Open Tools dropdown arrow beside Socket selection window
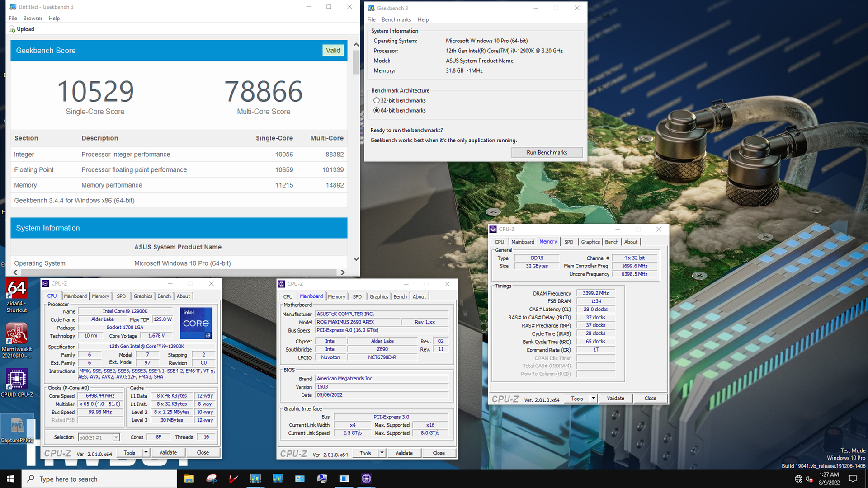Image resolution: width=868 pixels, height=488 pixels. (146, 452)
